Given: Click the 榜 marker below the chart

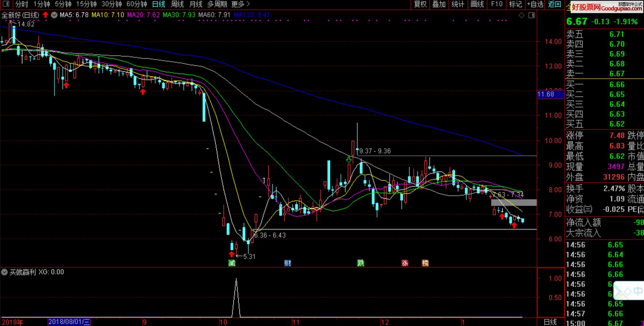Looking at the screenshot, I should (425, 263).
